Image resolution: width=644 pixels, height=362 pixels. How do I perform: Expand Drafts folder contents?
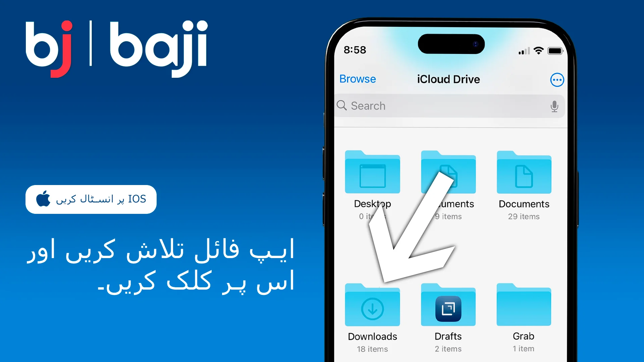(448, 306)
